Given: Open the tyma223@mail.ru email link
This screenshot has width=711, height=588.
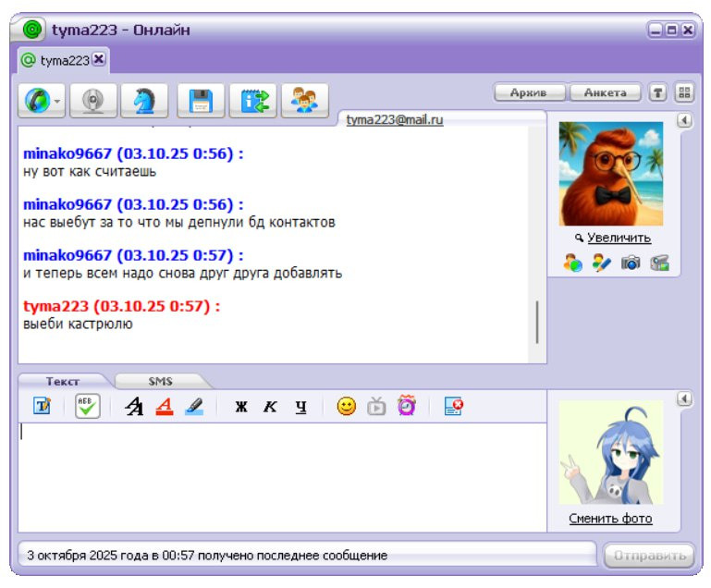Looking at the screenshot, I should tap(395, 119).
